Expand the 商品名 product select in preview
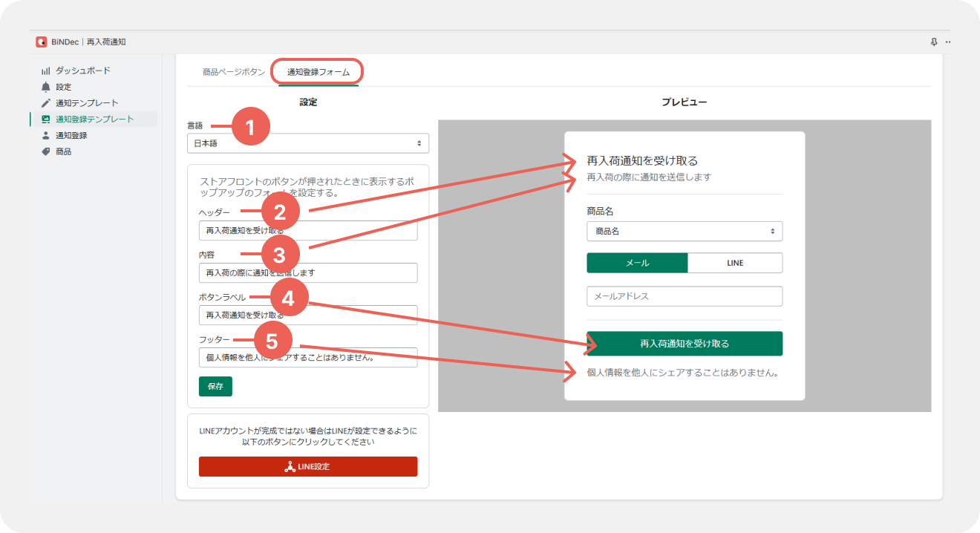This screenshot has width=980, height=533. tap(684, 232)
